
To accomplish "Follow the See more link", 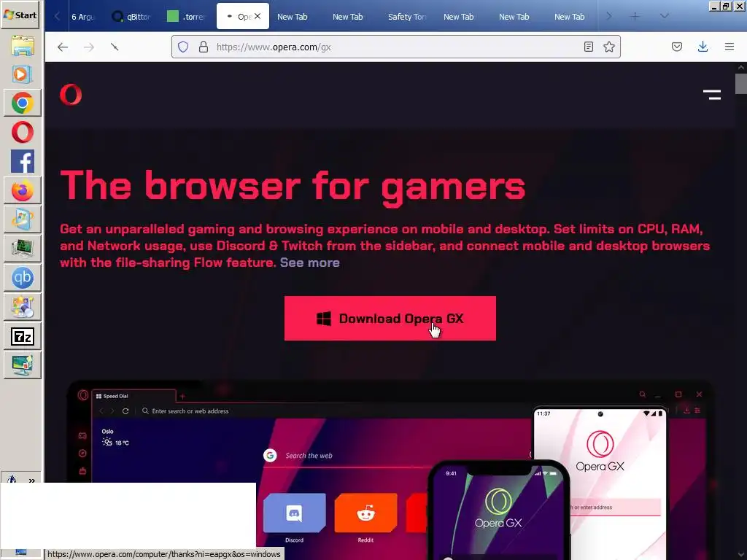I will click(x=309, y=262).
